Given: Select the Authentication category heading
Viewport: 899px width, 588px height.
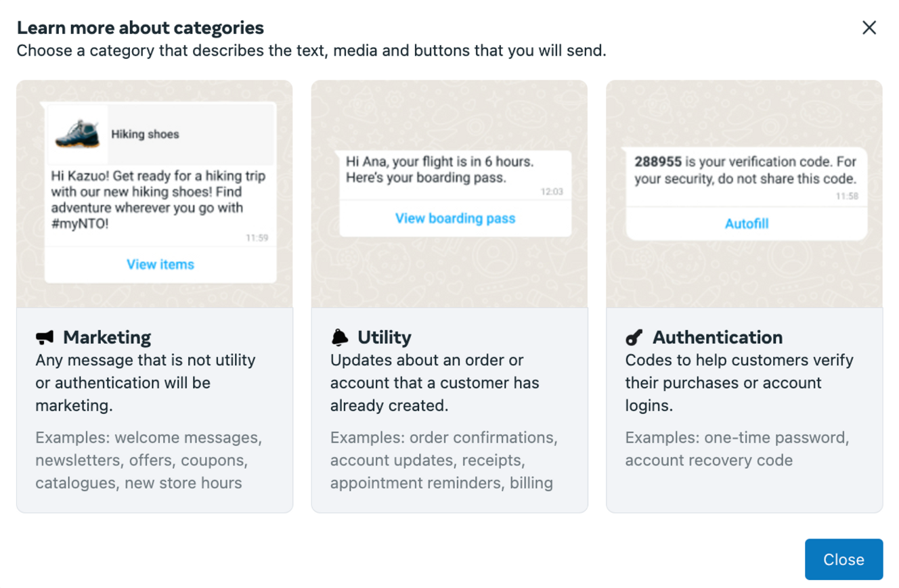Looking at the screenshot, I should click(x=717, y=337).
